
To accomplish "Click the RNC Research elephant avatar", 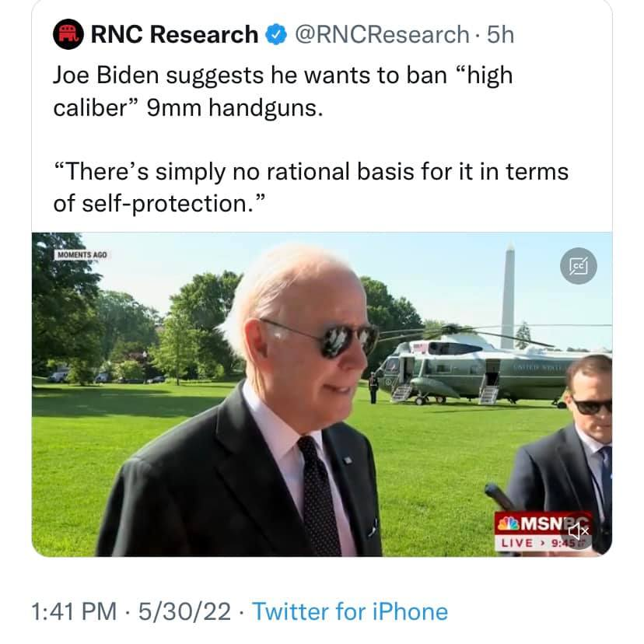I will point(68,34).
